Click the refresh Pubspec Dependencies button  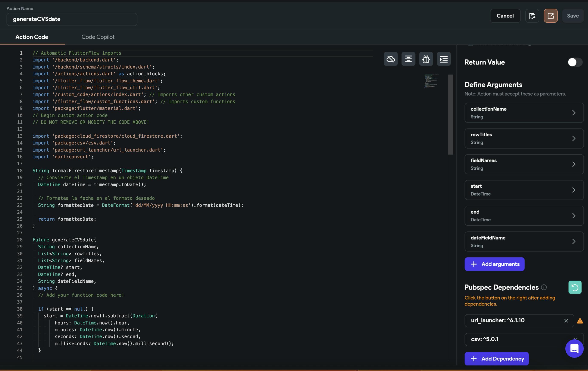coord(575,287)
